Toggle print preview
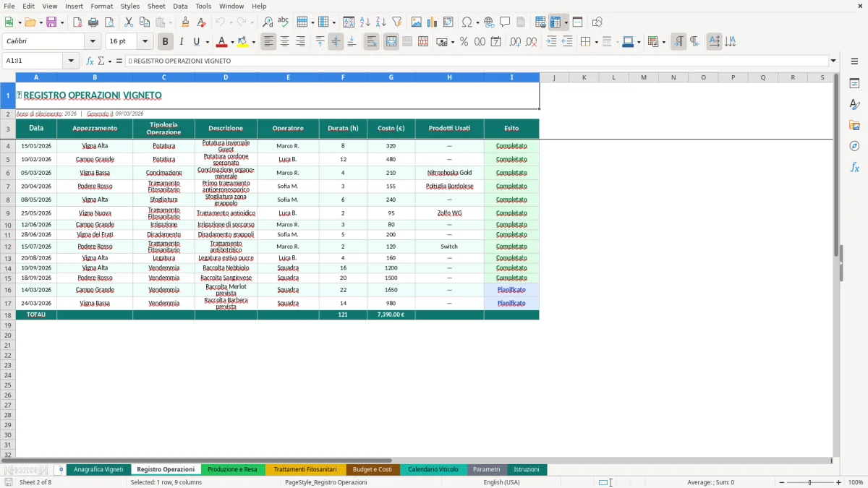 pos(109,22)
